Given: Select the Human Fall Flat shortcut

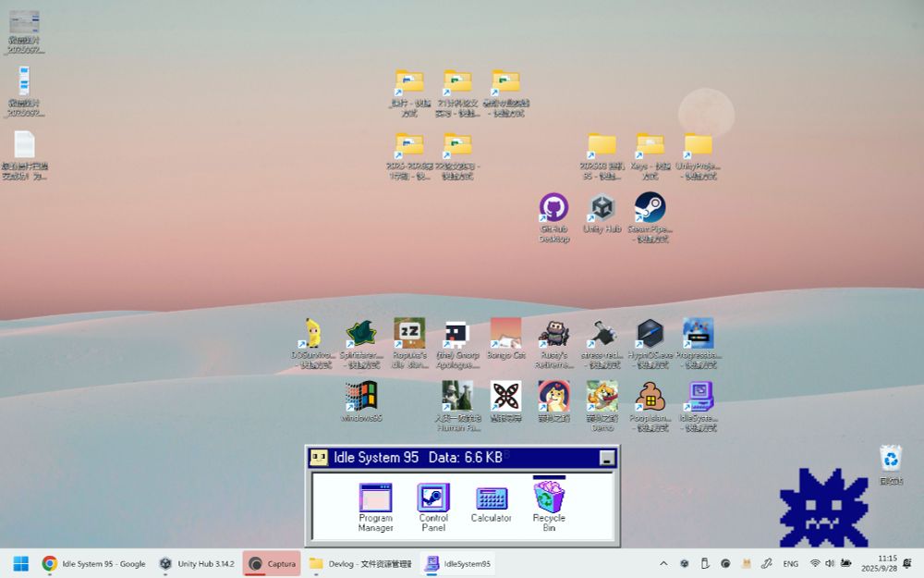Looking at the screenshot, I should tap(457, 406).
